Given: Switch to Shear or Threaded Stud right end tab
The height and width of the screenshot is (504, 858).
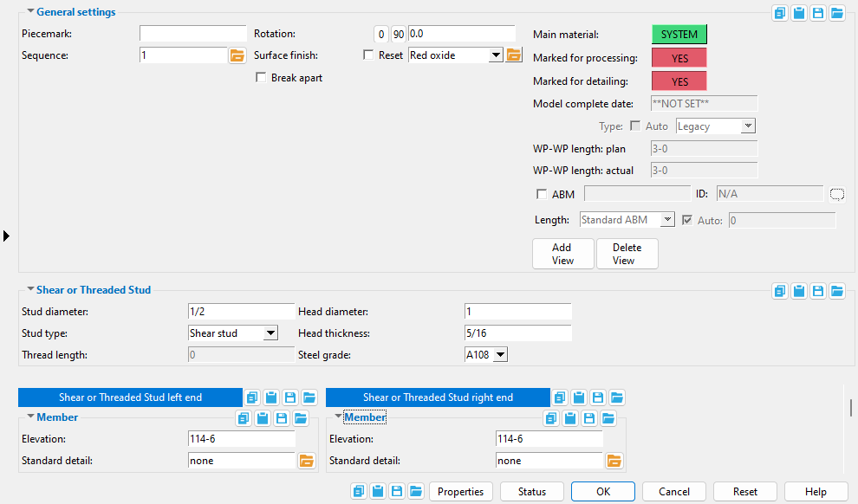Looking at the screenshot, I should pos(438,397).
